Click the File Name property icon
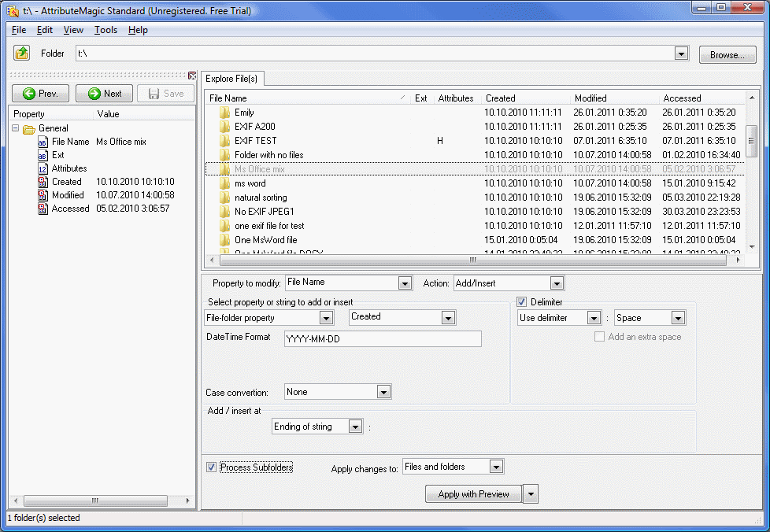Image resolution: width=770 pixels, height=532 pixels. pyautogui.click(x=43, y=142)
